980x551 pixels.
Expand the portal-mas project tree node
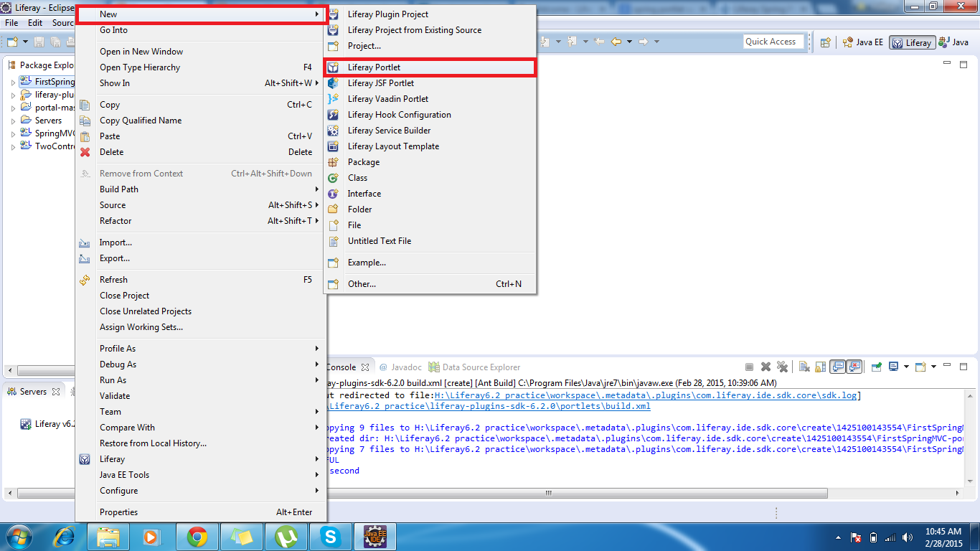click(x=13, y=108)
